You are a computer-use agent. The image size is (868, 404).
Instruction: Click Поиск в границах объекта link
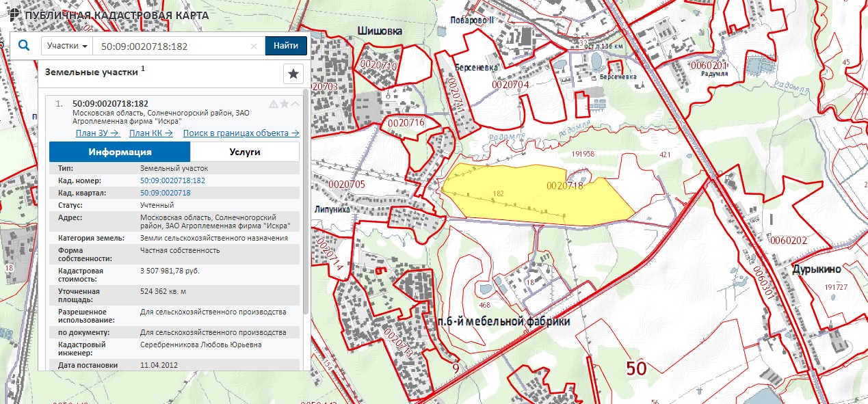pos(241,133)
